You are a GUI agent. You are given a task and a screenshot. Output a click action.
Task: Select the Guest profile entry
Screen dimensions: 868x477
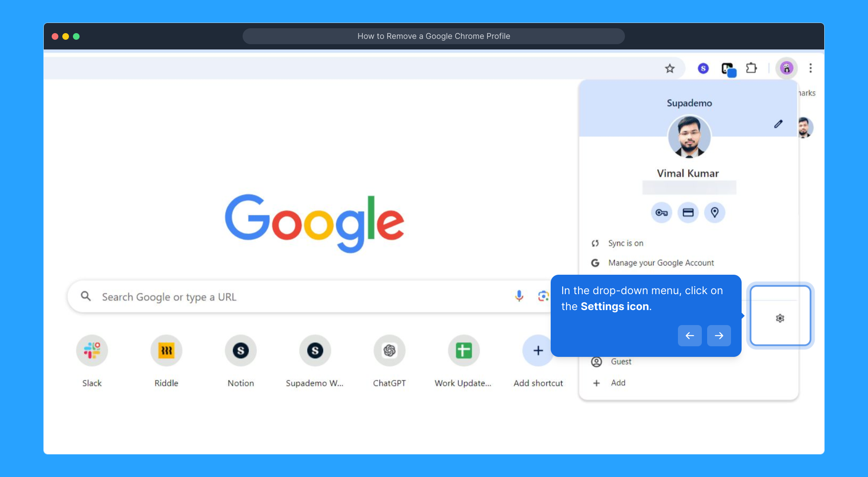click(x=621, y=362)
